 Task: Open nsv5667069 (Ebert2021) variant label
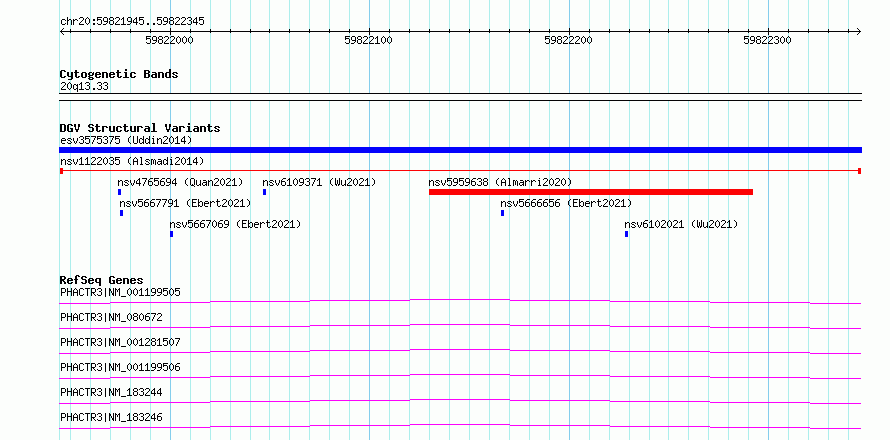(235, 224)
